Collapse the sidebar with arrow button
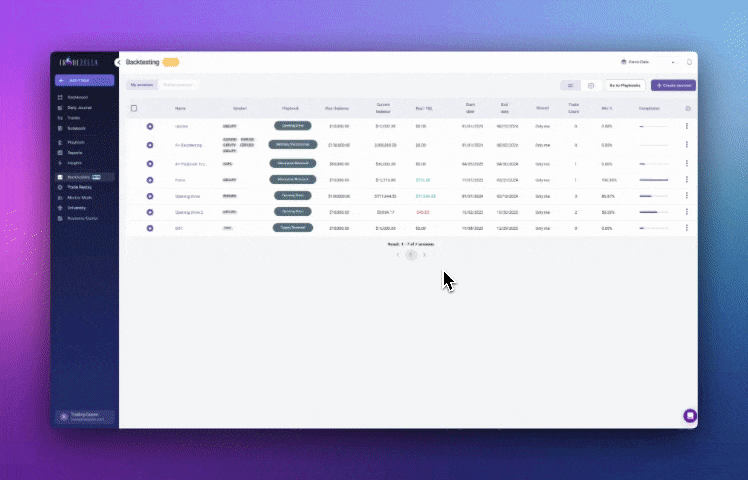748x480 pixels. pyautogui.click(x=119, y=62)
